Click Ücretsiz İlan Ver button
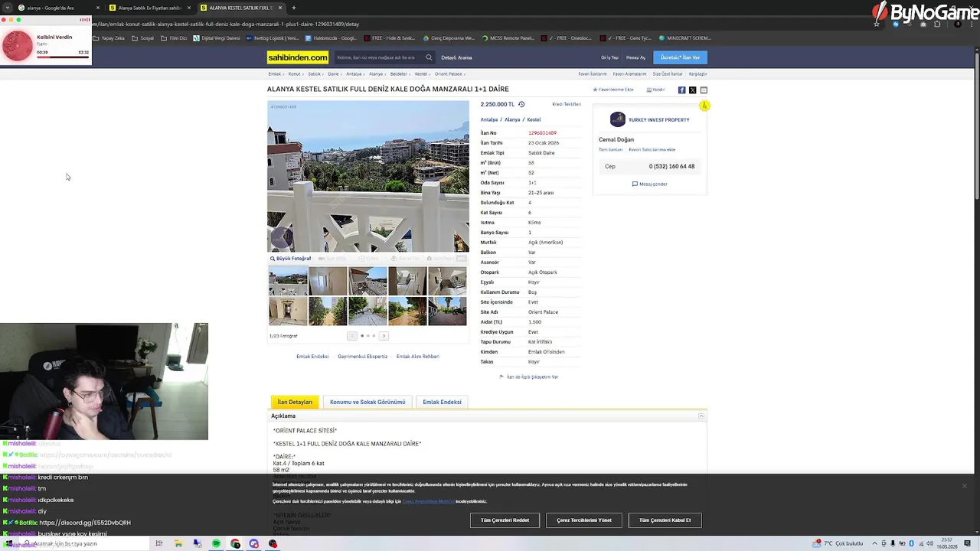 [680, 57]
